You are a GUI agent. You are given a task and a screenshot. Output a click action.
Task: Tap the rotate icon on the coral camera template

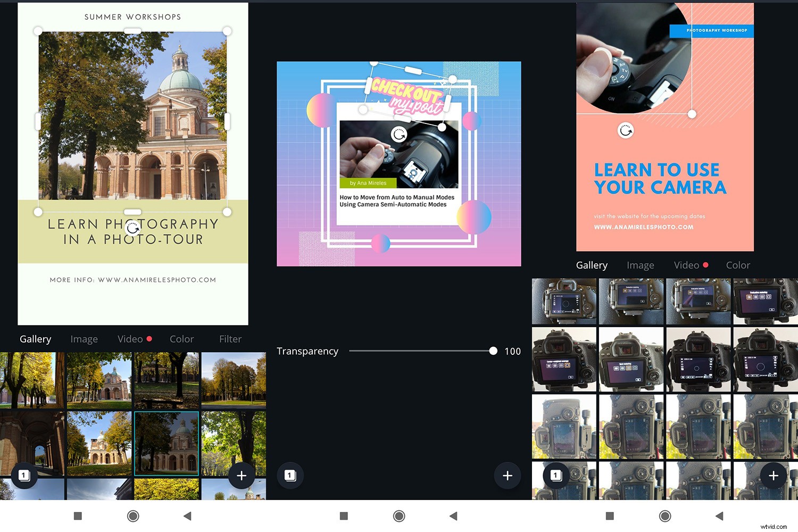[626, 130]
